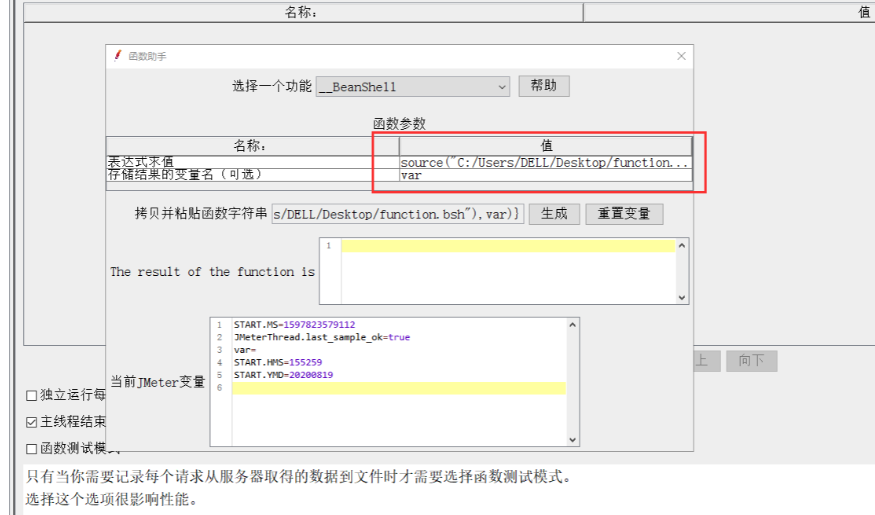
Task: Click JMeter variables scroll up arrow
Action: pyautogui.click(x=573, y=325)
